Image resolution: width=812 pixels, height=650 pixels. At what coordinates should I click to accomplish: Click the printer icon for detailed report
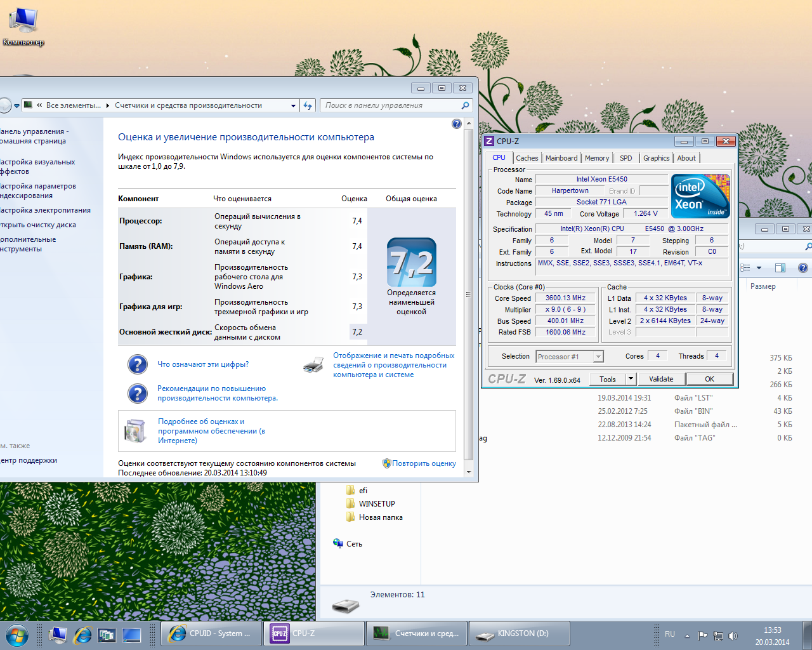pos(313,365)
